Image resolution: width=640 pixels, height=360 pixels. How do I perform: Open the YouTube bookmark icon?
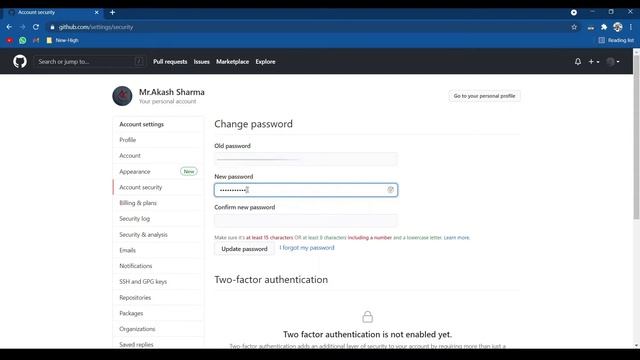(9, 40)
